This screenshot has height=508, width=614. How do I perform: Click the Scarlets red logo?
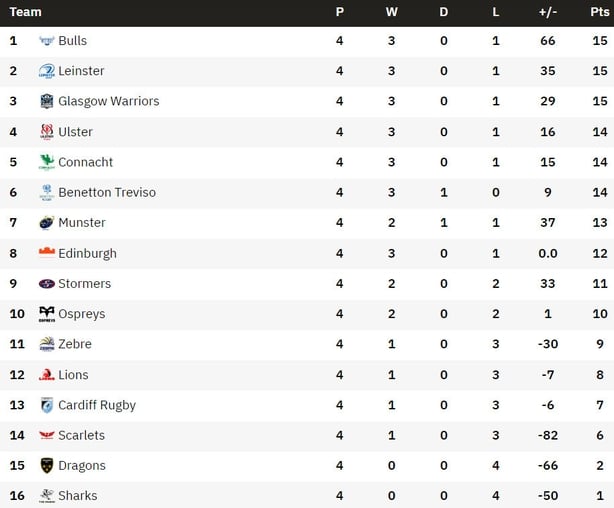point(47,435)
